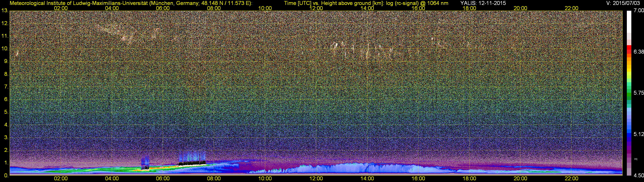Click the 4.50 value on the color scale
This screenshot has height=182, width=644.
pyautogui.click(x=639, y=175)
